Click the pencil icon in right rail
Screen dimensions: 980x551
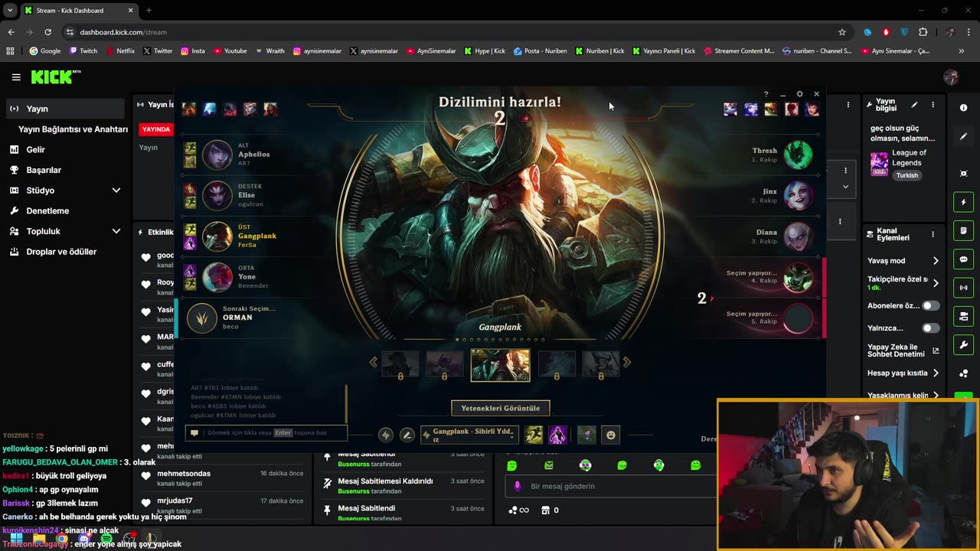click(963, 136)
